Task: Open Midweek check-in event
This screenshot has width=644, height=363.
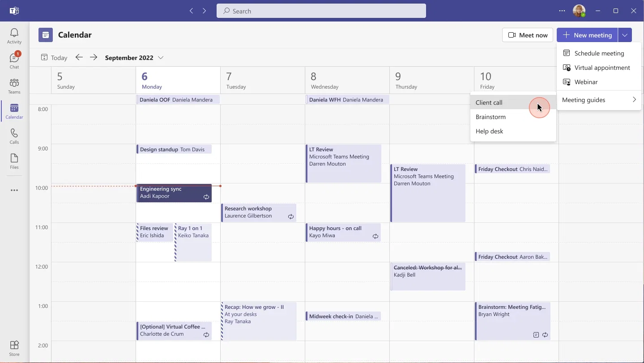Action: point(343,316)
